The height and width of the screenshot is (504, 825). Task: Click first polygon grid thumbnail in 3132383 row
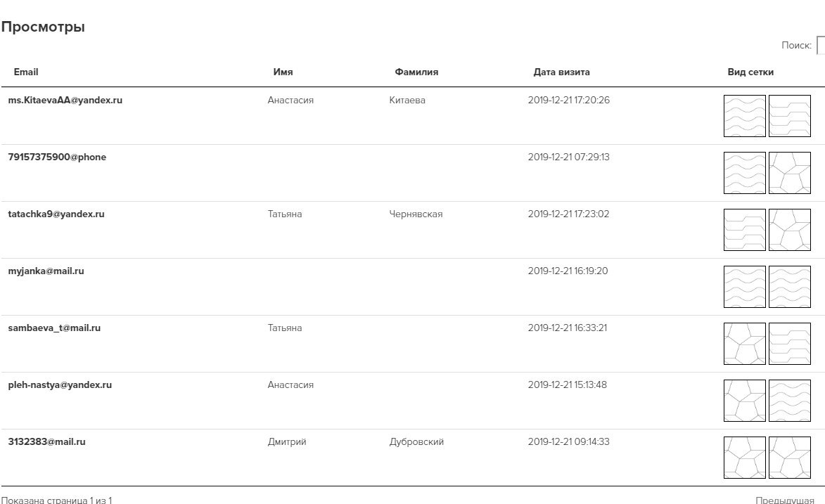coord(745,458)
